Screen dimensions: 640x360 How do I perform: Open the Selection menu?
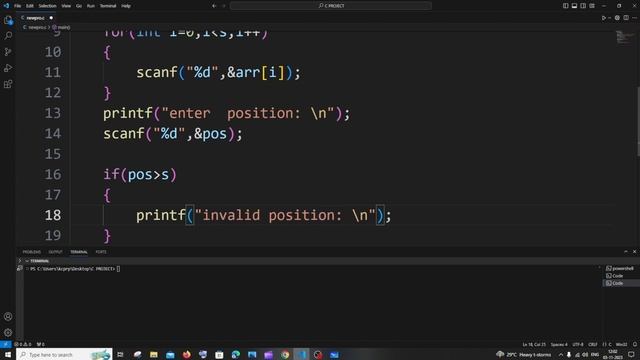point(47,6)
